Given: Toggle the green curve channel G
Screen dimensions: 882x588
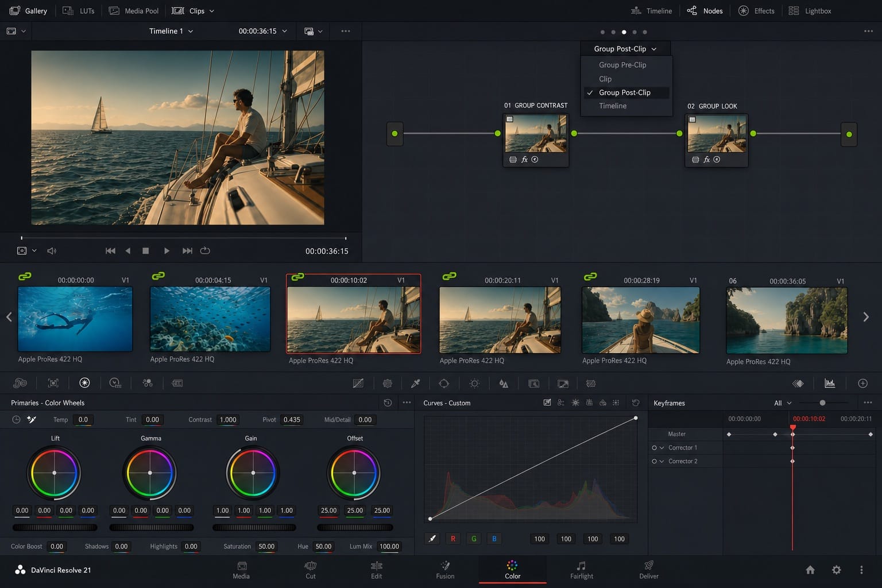Looking at the screenshot, I should [474, 539].
